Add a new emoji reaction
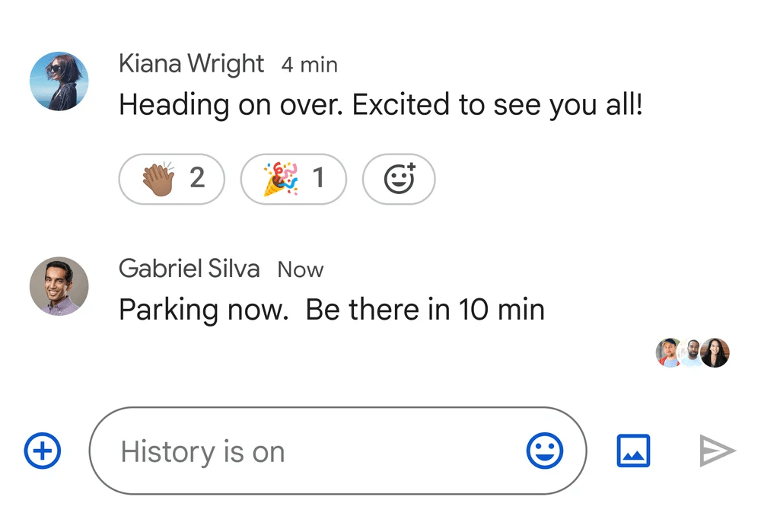The image size is (761, 532). tap(399, 180)
